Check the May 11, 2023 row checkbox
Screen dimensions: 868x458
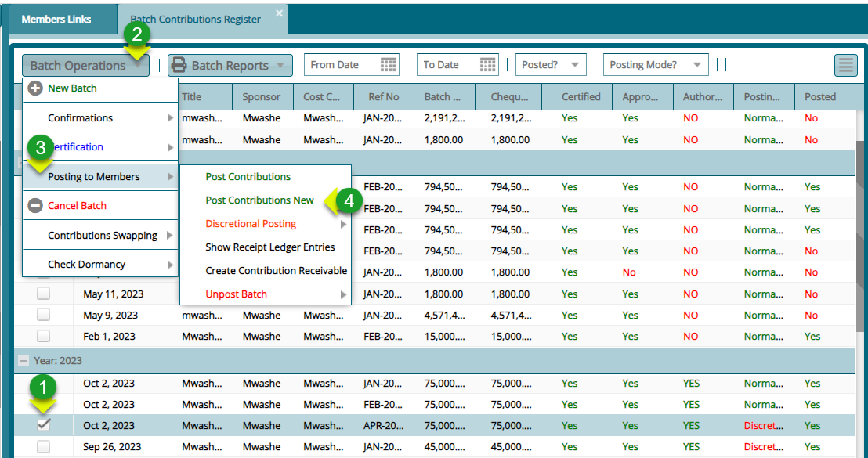(44, 293)
